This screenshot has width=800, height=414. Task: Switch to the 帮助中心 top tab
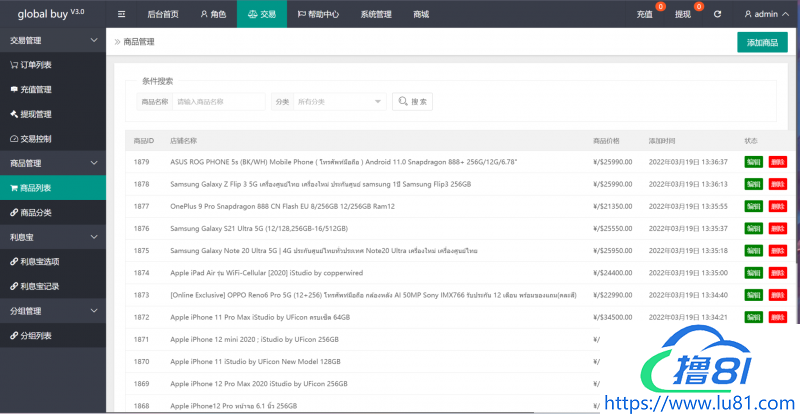[x=319, y=15]
